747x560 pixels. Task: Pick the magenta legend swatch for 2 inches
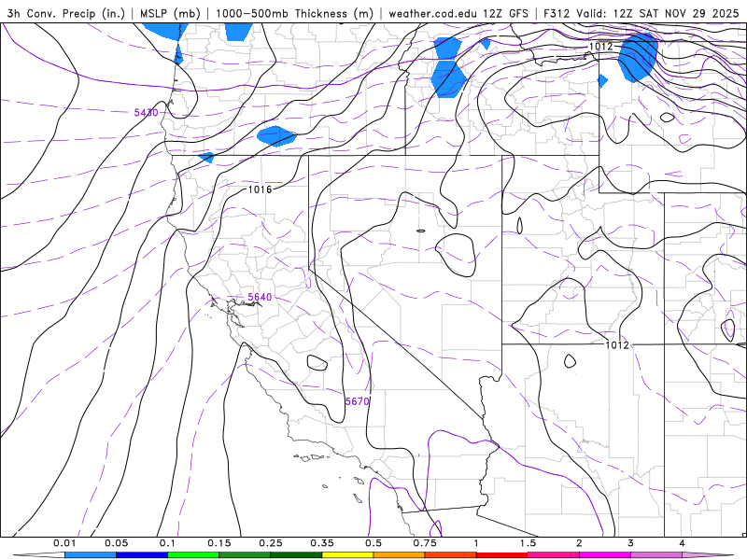605,555
